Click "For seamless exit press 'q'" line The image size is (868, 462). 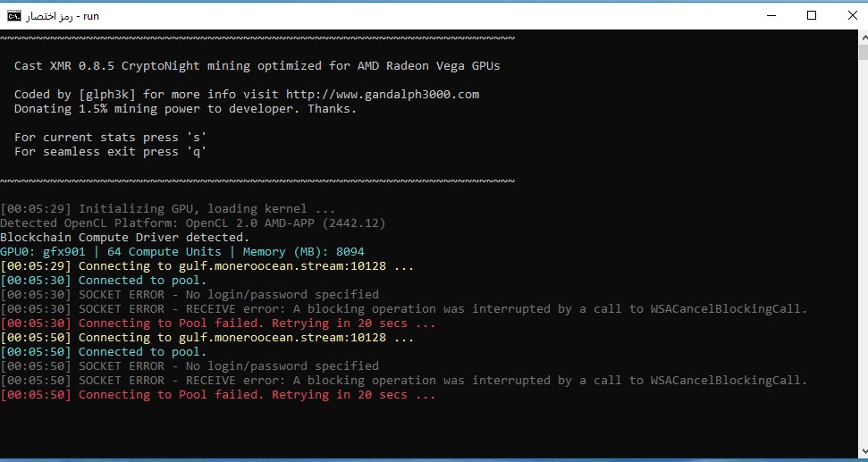click(x=110, y=152)
